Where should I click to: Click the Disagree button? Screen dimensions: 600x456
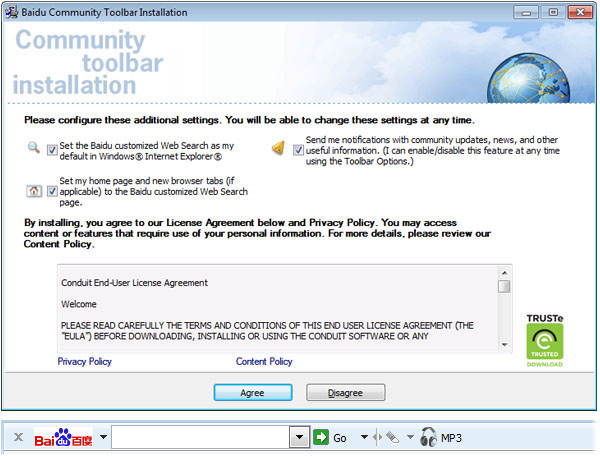(346, 392)
